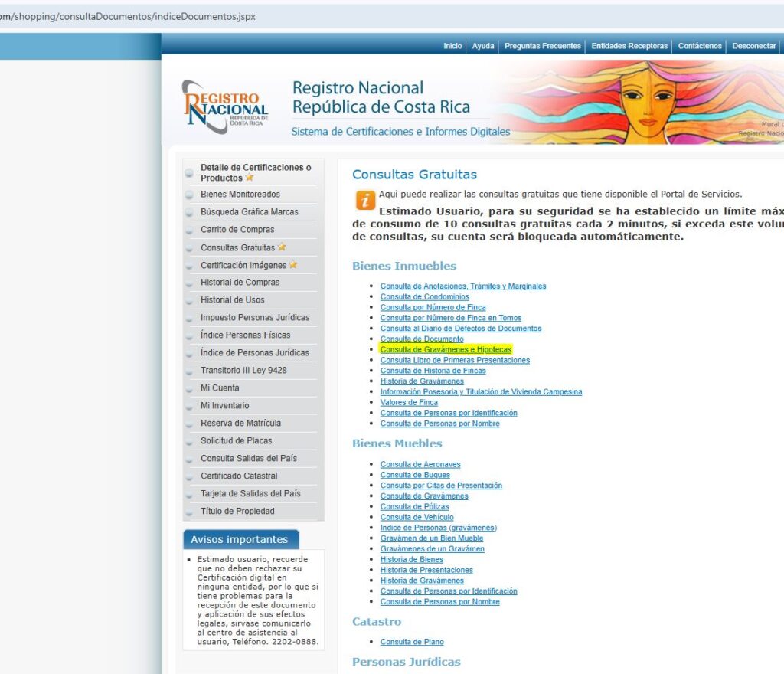Open Consulta Libro de Primeras Presentaciones
This screenshot has height=674, width=784.
[455, 359]
